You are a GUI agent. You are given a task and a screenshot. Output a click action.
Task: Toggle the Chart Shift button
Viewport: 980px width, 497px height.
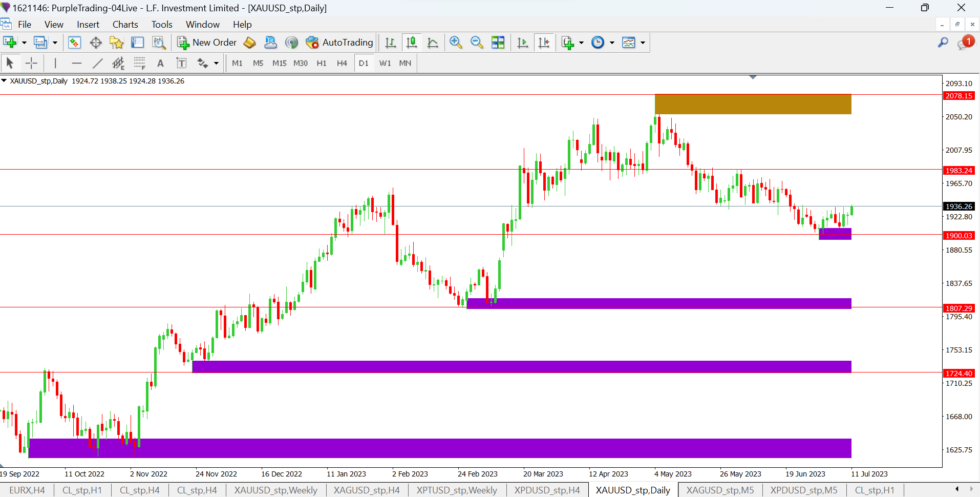(x=544, y=43)
